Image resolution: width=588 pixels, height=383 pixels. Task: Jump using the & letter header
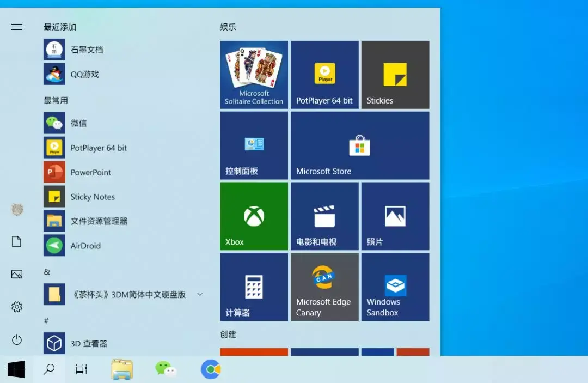pos(47,272)
